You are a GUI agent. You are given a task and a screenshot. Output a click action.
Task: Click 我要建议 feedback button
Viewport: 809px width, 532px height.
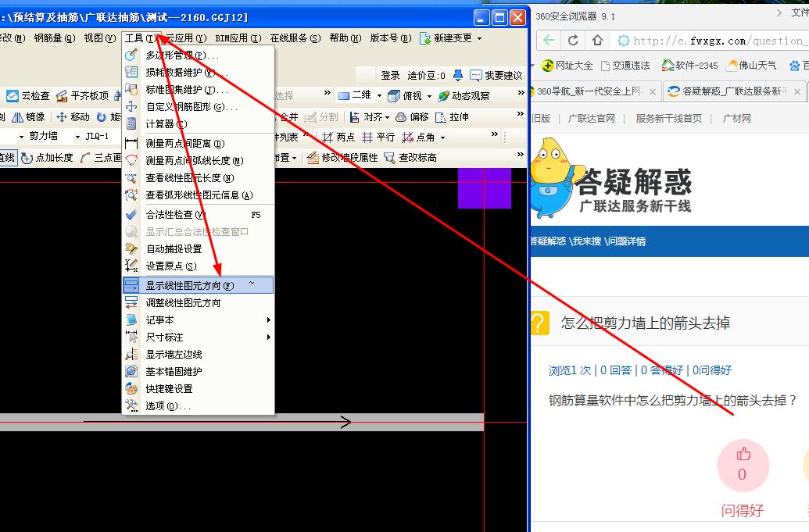(x=496, y=75)
